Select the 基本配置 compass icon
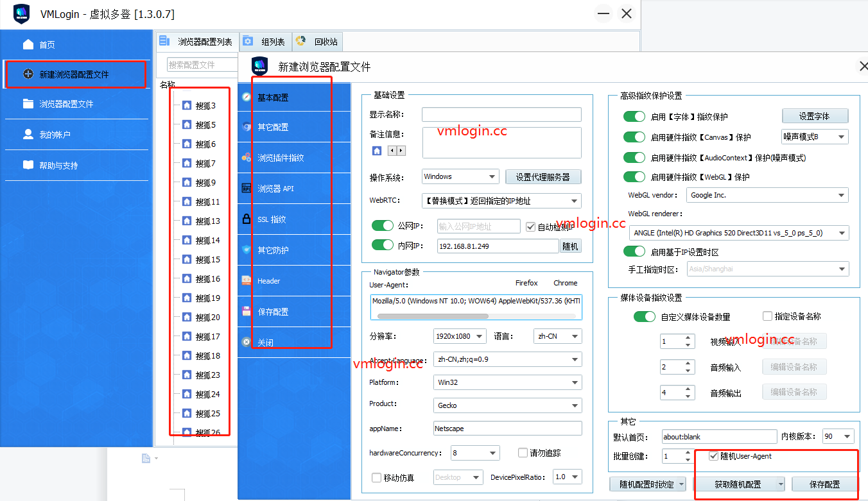Viewport: 868px width, 501px height. 246,98
